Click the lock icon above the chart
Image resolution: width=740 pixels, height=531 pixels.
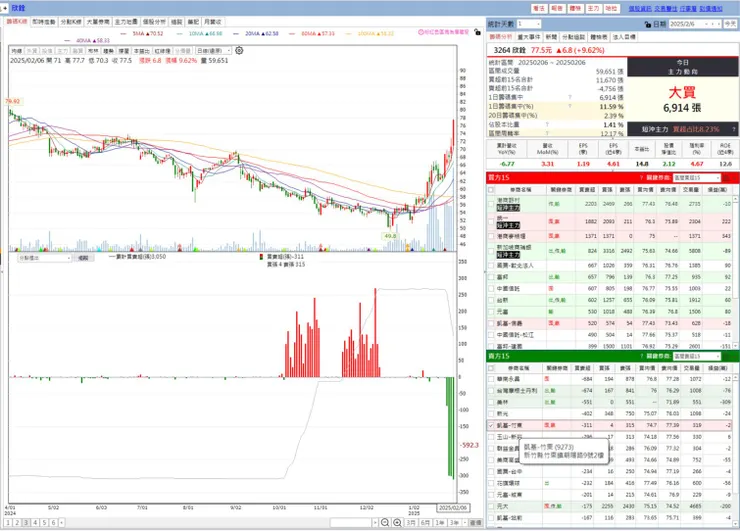[478, 32]
